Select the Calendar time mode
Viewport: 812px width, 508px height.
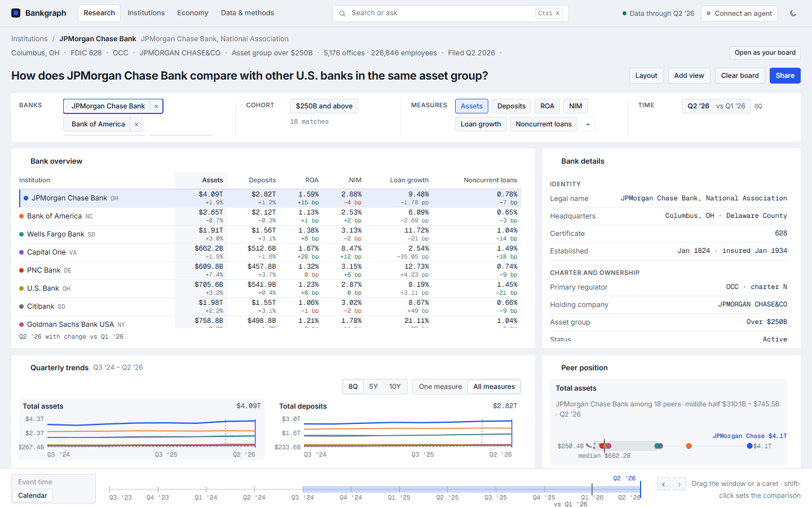[x=33, y=496]
